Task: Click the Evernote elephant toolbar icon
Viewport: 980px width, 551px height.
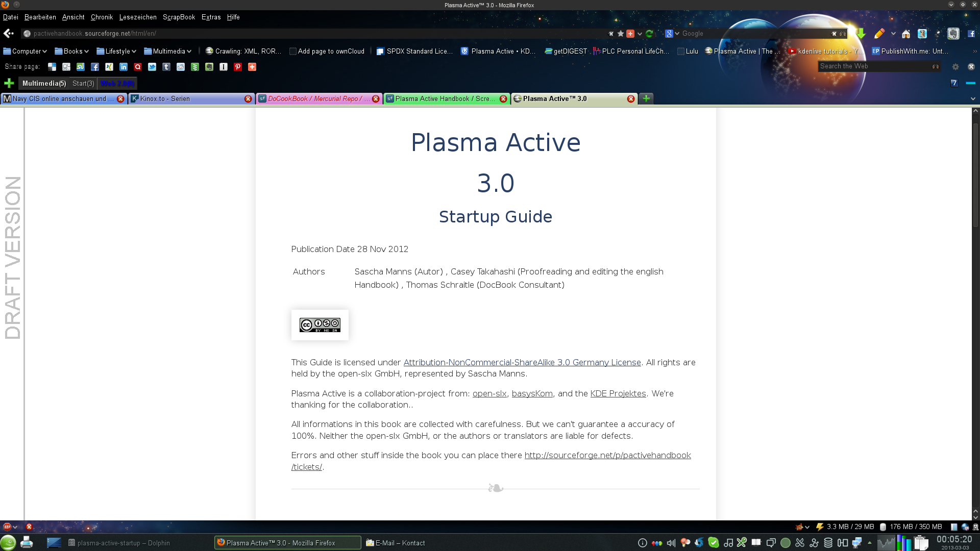Action: [953, 34]
